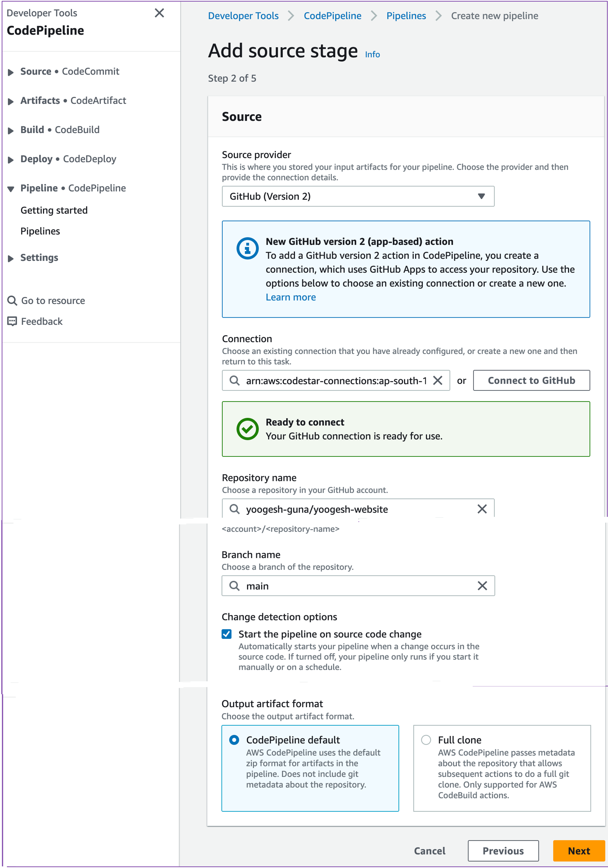Viewport: 608px width, 868px height.
Task: Click into the Branch name input field
Action: click(355, 586)
